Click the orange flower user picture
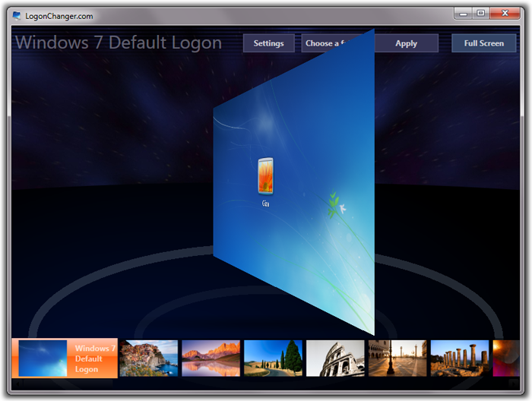Screen dimensions: 532x401 266,176
